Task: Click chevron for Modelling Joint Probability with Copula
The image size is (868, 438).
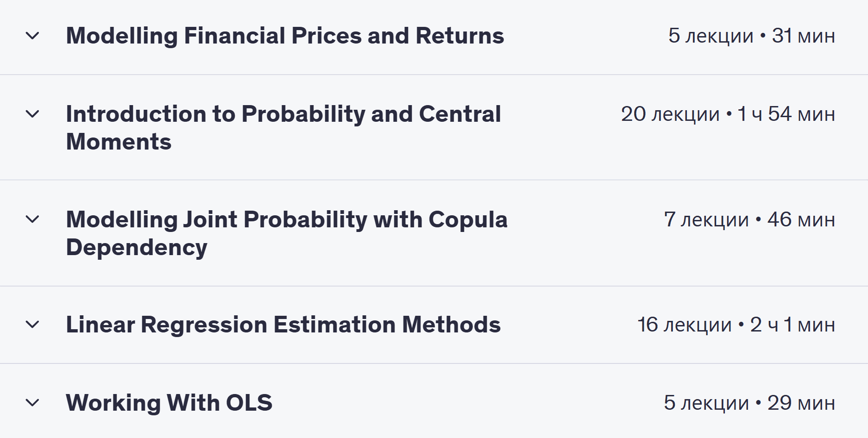Action: click(32, 219)
